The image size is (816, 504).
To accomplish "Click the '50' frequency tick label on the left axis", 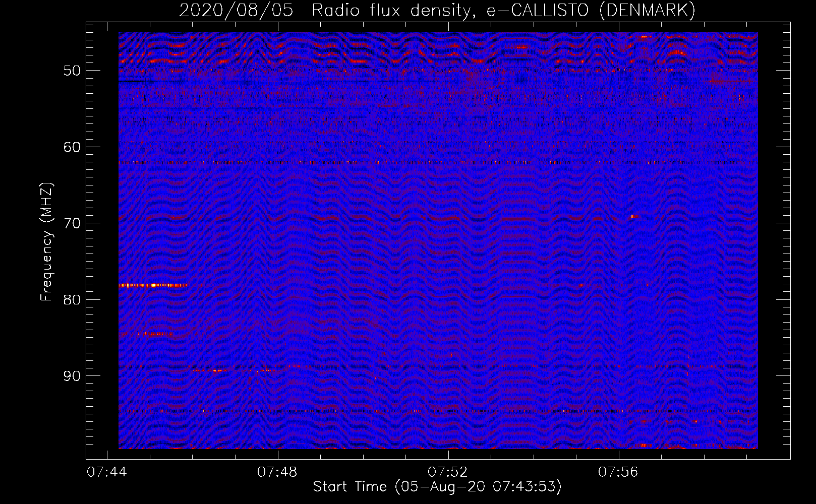I will [72, 71].
